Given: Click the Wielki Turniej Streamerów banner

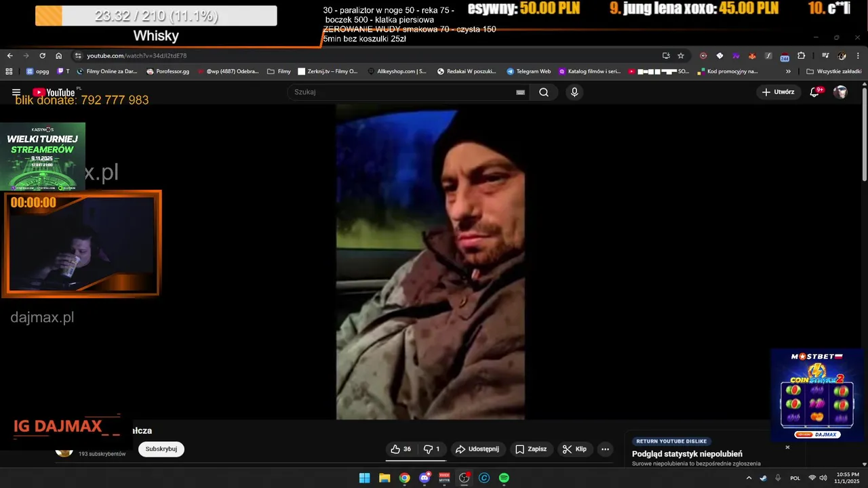Looking at the screenshot, I should [43, 157].
